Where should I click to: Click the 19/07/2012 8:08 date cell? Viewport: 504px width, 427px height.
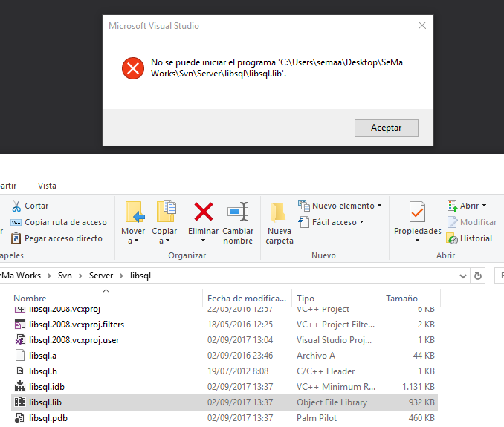click(238, 371)
